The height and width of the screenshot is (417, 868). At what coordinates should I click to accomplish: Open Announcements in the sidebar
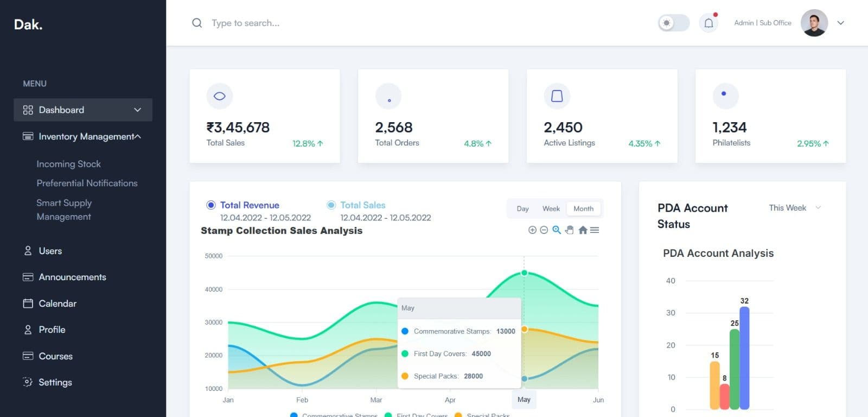coord(72,277)
